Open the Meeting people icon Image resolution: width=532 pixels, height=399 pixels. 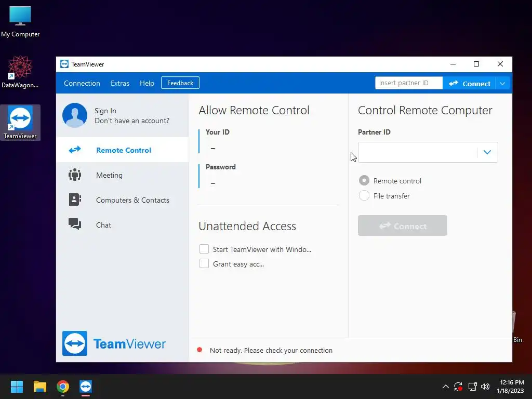click(x=75, y=175)
